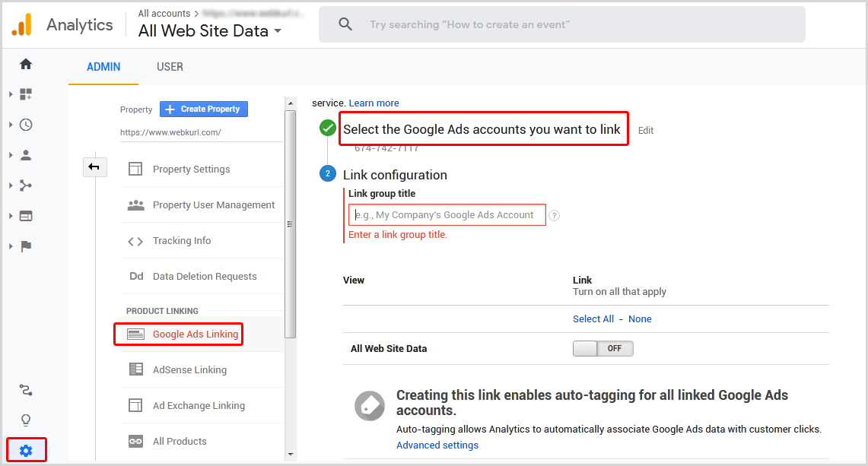Open Discover lightbulb icon
This screenshot has width=868, height=466.
click(25, 420)
